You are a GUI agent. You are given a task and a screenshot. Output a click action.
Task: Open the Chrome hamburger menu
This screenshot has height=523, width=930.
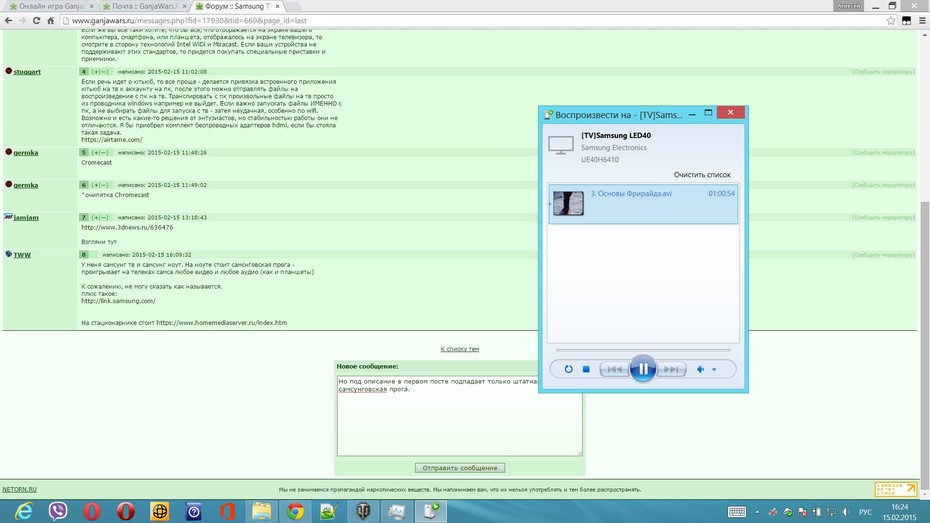tap(922, 21)
